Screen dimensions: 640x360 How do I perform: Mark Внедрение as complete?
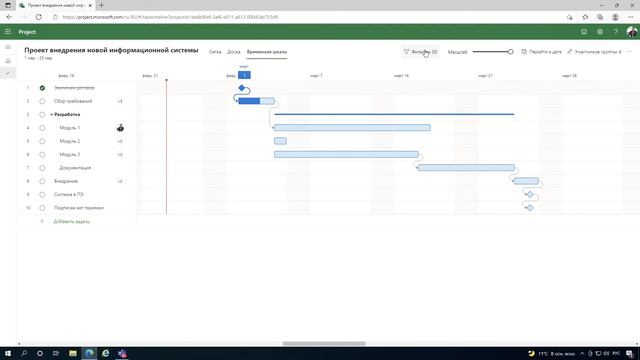[x=42, y=181]
